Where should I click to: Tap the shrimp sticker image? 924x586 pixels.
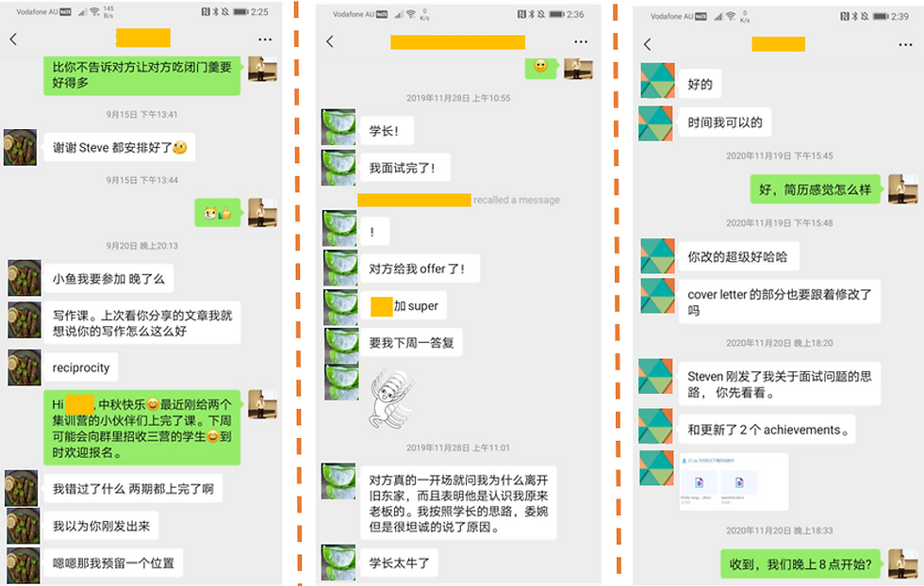[x=392, y=398]
